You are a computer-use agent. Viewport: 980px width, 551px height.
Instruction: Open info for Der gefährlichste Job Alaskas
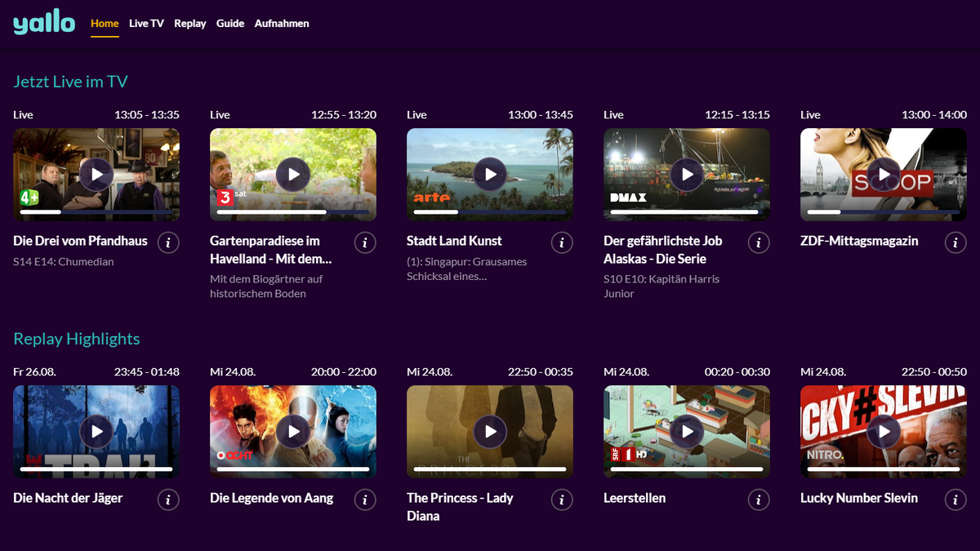coord(759,242)
